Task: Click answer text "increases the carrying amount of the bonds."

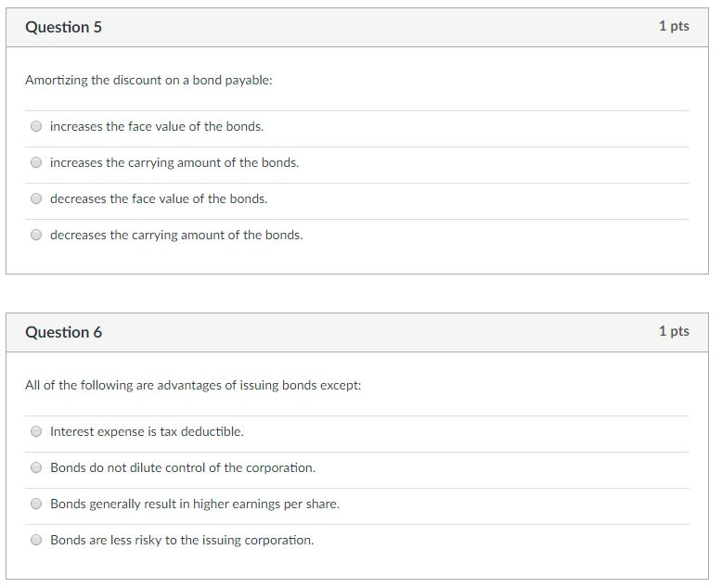Action: click(x=174, y=162)
